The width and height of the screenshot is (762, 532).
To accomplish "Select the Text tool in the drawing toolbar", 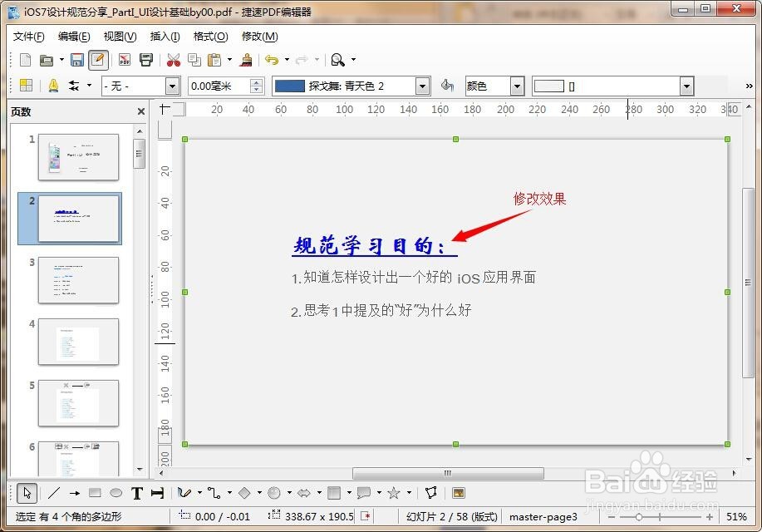I will point(138,492).
